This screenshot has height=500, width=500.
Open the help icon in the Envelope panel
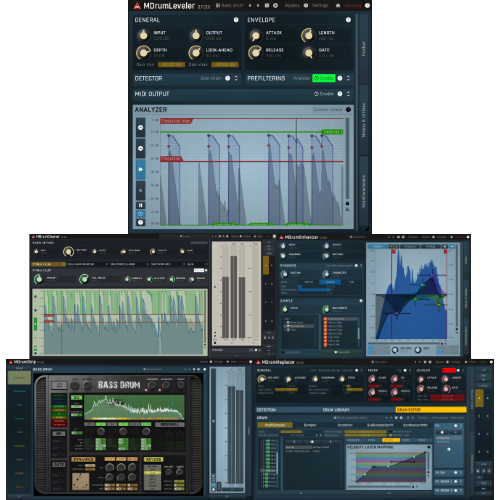point(348,20)
